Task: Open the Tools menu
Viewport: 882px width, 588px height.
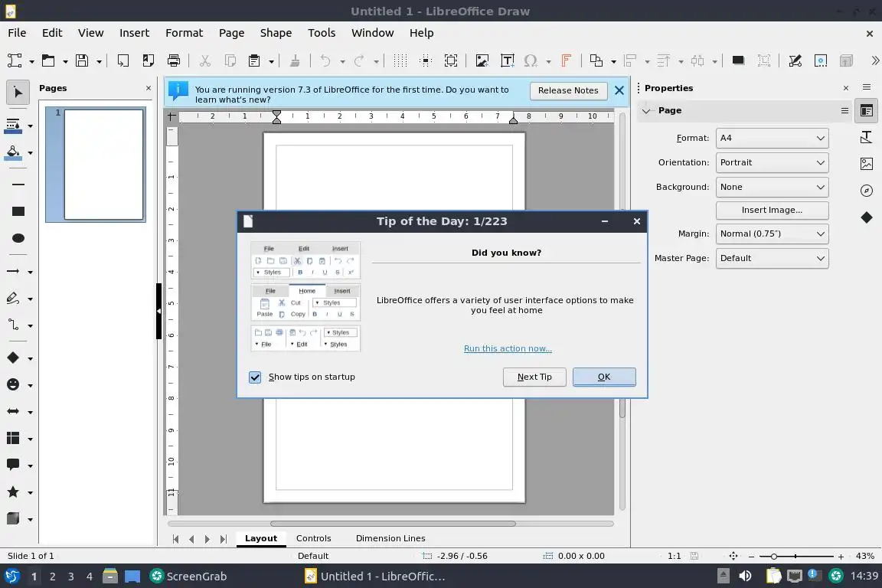Action: pyautogui.click(x=322, y=33)
